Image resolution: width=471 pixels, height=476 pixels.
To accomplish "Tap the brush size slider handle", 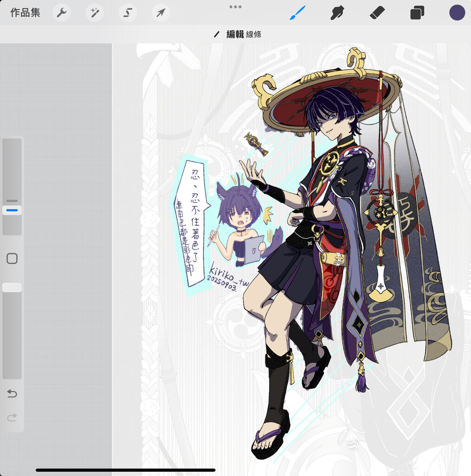I will [x=12, y=211].
